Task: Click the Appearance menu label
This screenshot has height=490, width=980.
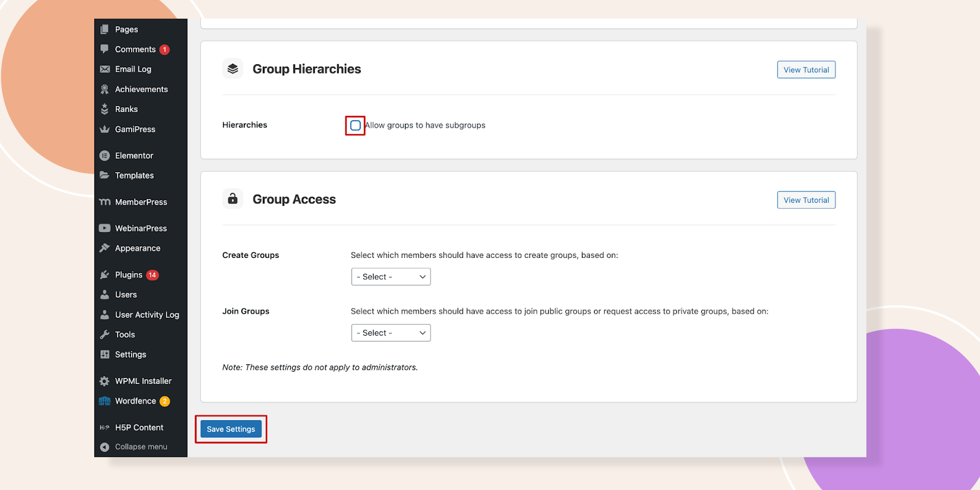Action: [x=138, y=248]
